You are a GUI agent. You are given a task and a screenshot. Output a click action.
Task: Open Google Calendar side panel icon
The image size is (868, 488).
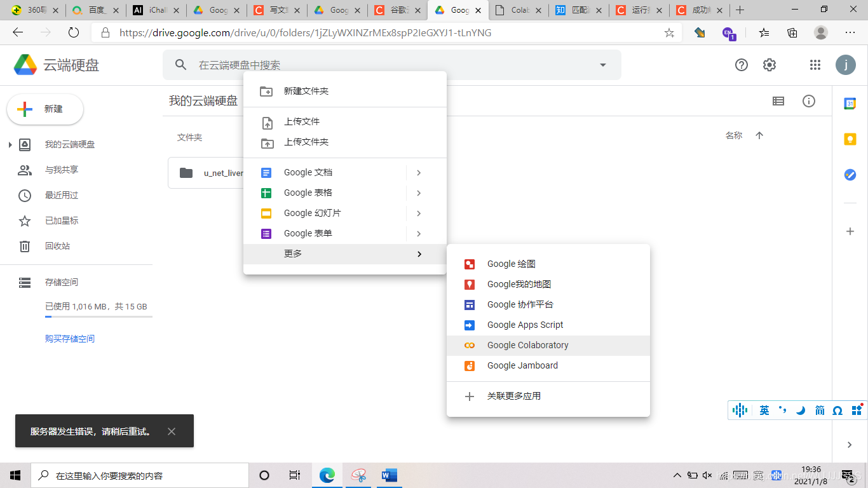(850, 104)
